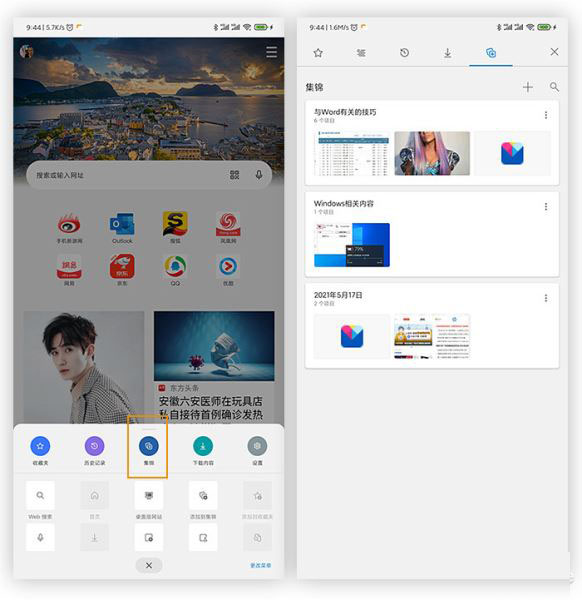582x600 pixels.
Task: Tap the 添加到集锦 add-to-collection tile
Action: click(203, 496)
